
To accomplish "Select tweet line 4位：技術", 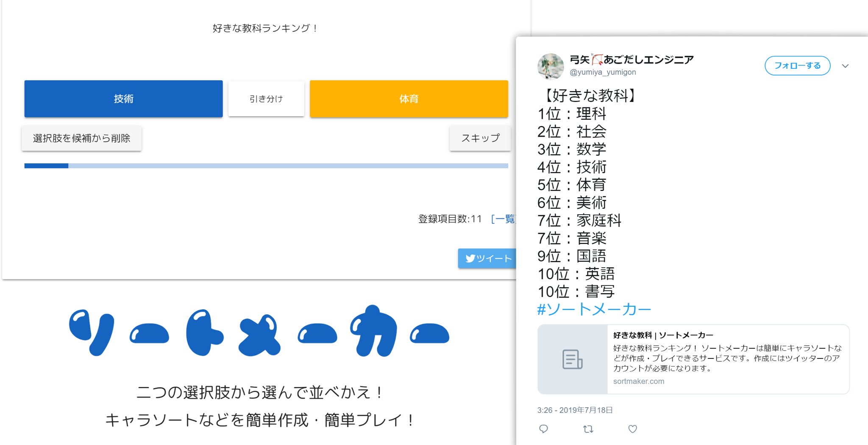I will tap(572, 167).
